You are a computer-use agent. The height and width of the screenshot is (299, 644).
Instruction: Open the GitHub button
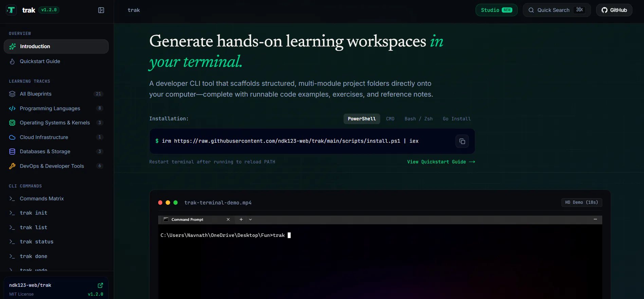click(614, 10)
